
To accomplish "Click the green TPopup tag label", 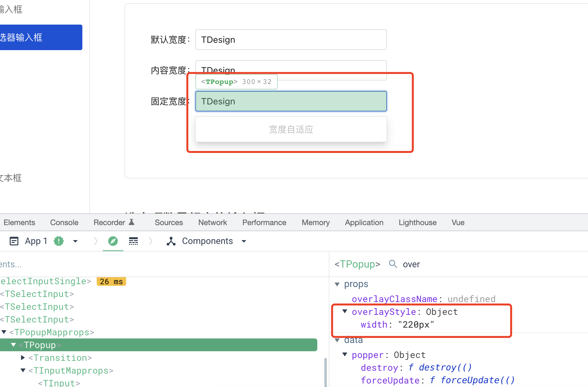I will click(357, 264).
